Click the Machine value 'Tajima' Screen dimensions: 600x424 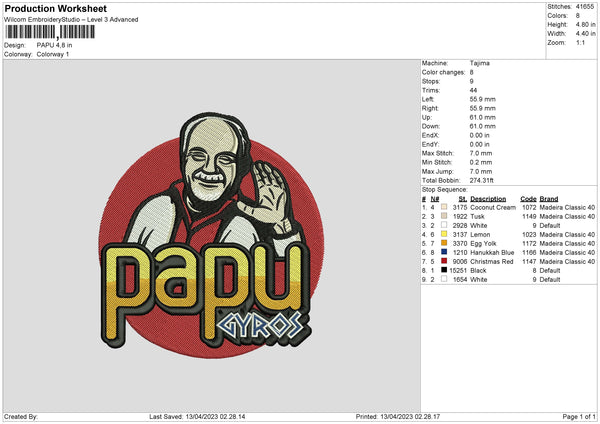479,63
